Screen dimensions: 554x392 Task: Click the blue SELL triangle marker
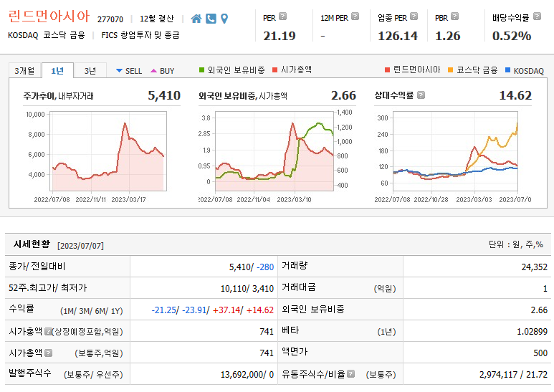(x=119, y=71)
